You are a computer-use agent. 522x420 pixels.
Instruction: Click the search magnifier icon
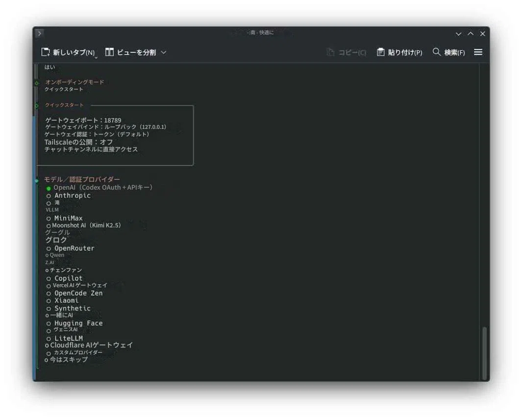click(436, 51)
